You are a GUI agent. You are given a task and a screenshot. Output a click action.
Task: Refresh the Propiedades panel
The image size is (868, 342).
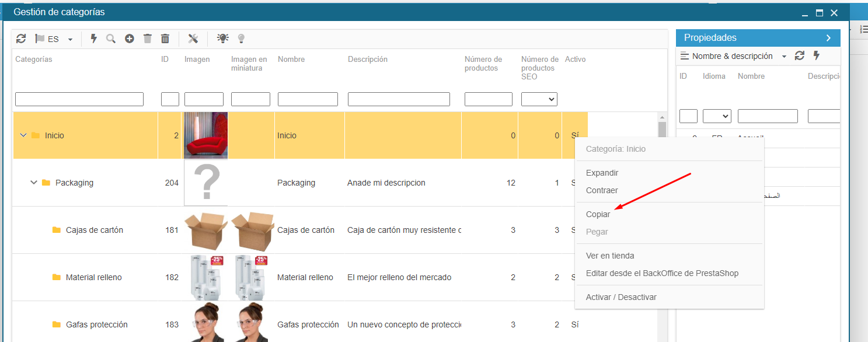[800, 56]
